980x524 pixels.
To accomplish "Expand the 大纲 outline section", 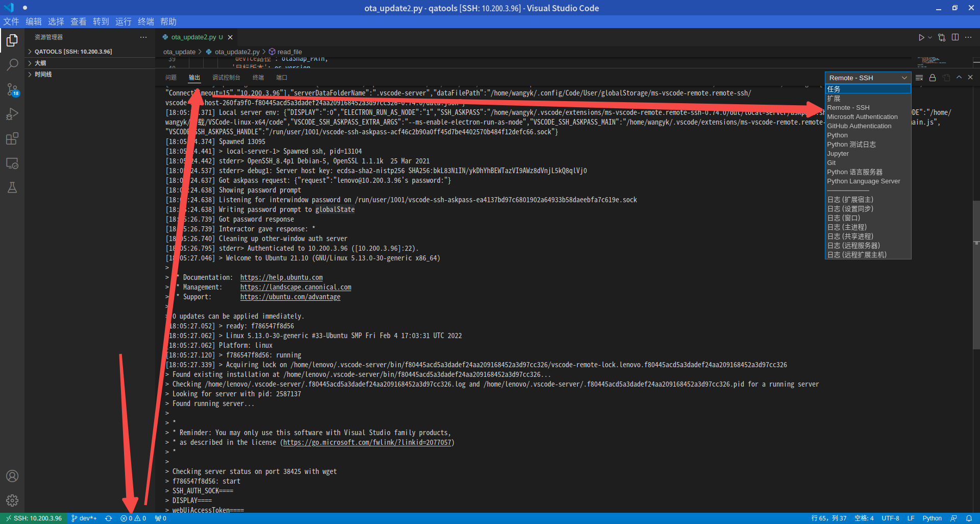I will tap(90, 63).
